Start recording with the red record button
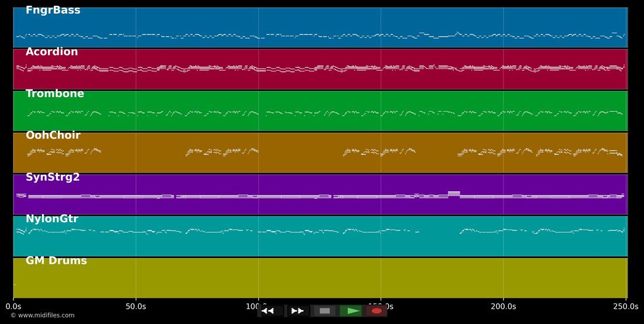Image resolution: width=644 pixels, height=324 pixels. [376, 311]
